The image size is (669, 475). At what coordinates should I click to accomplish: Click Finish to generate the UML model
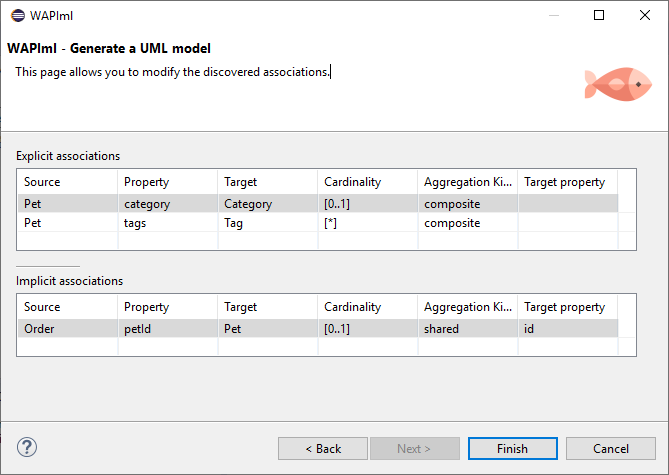click(513, 449)
